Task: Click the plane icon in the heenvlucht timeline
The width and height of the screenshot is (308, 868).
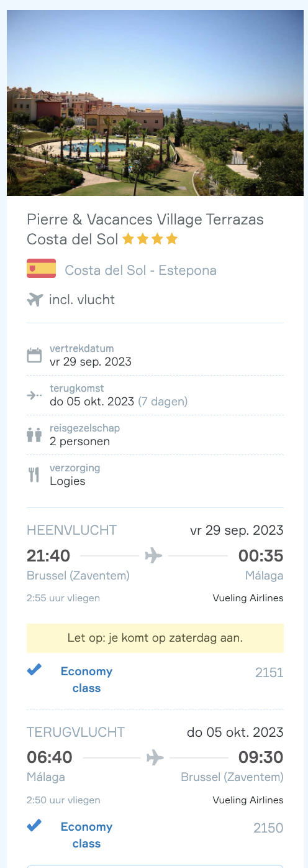Action: click(153, 555)
